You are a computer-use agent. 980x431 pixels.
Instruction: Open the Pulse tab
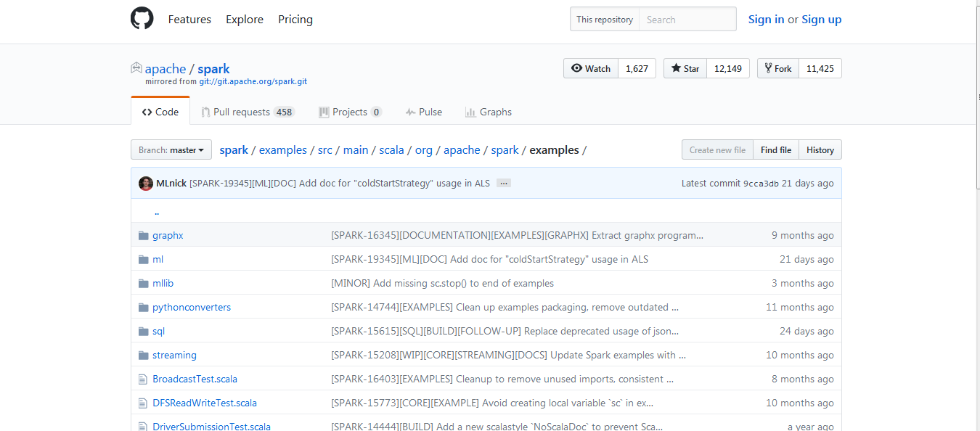(424, 112)
